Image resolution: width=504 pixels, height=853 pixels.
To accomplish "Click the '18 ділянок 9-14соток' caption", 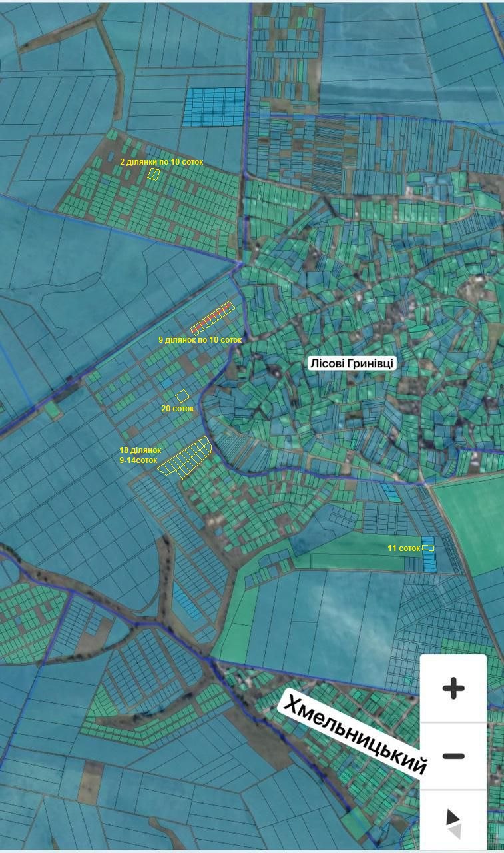I will click(x=140, y=455).
